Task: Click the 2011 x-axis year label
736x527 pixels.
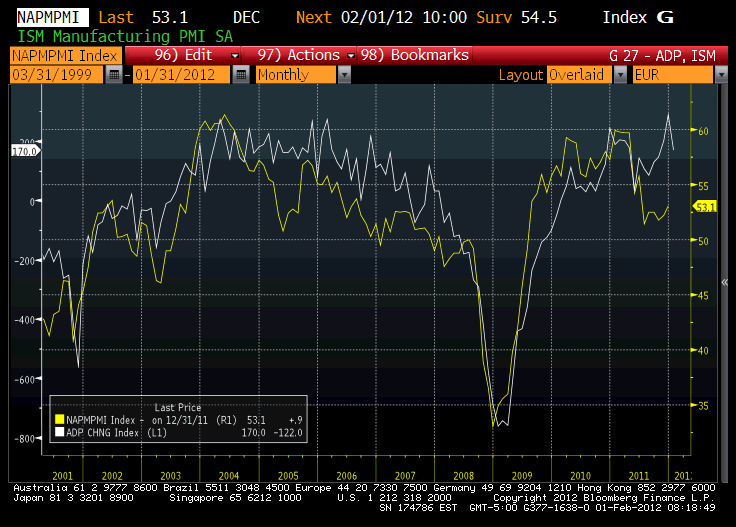Action: tap(638, 476)
